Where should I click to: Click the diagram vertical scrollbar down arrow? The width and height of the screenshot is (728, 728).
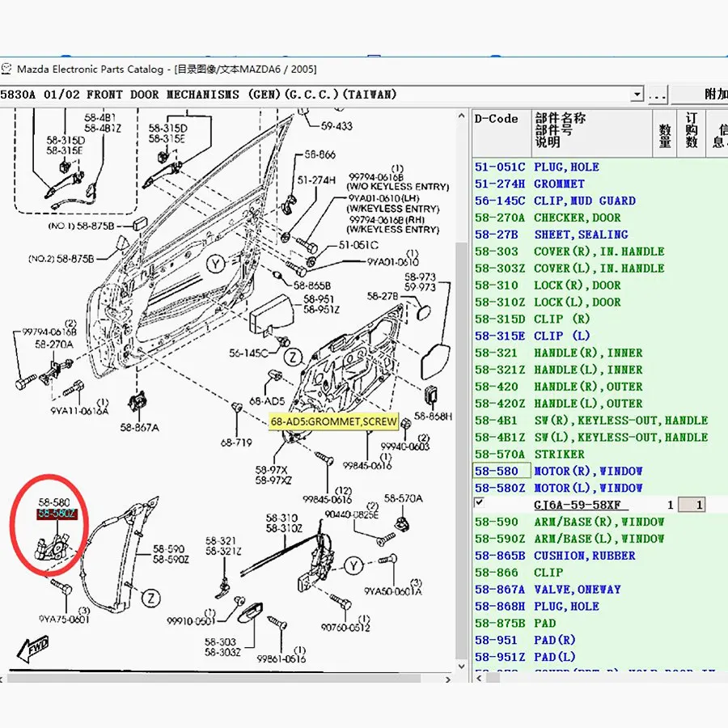pyautogui.click(x=461, y=666)
